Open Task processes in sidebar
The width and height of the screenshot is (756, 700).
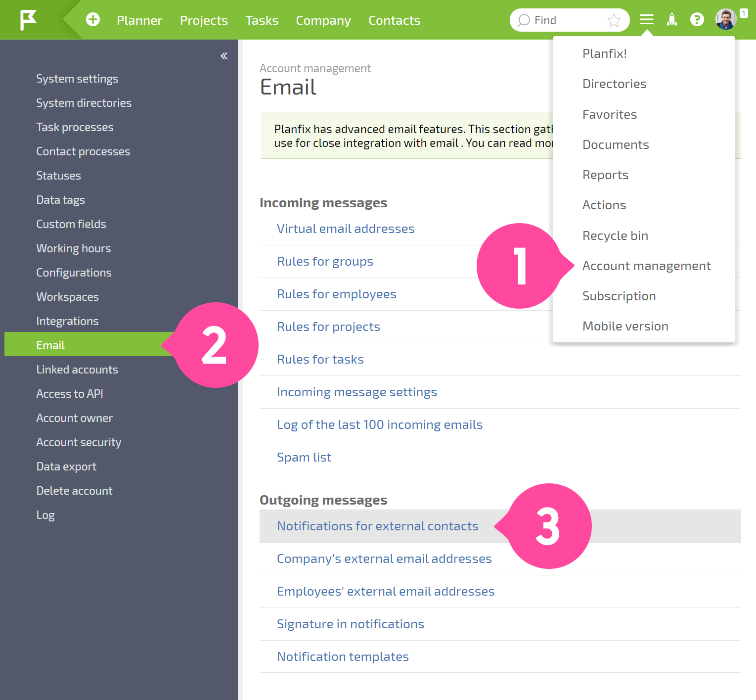click(x=75, y=127)
